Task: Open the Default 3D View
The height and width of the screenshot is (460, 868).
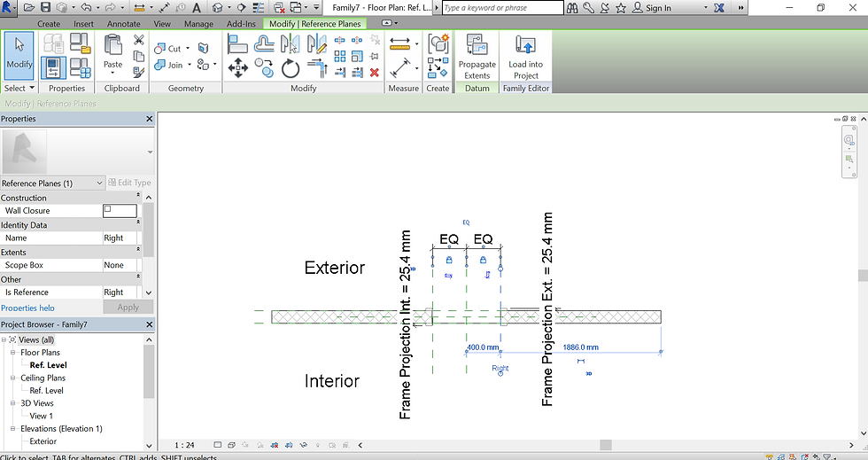Action: (218, 8)
